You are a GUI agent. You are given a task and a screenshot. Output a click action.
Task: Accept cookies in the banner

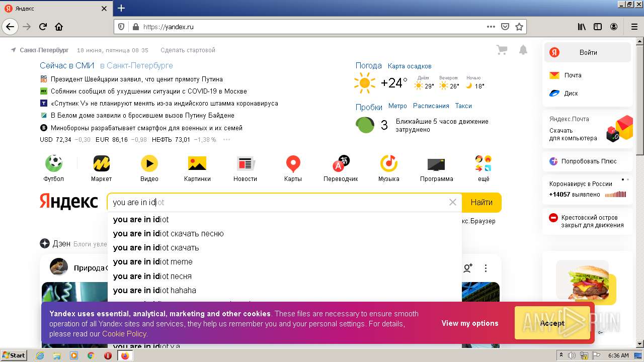tap(552, 323)
